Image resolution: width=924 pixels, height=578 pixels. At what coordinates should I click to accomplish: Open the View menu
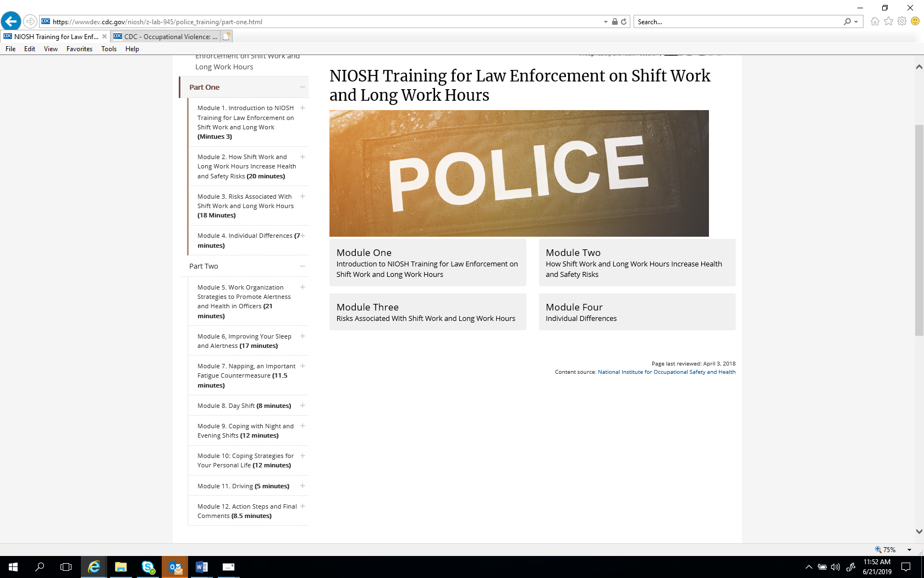click(x=51, y=49)
